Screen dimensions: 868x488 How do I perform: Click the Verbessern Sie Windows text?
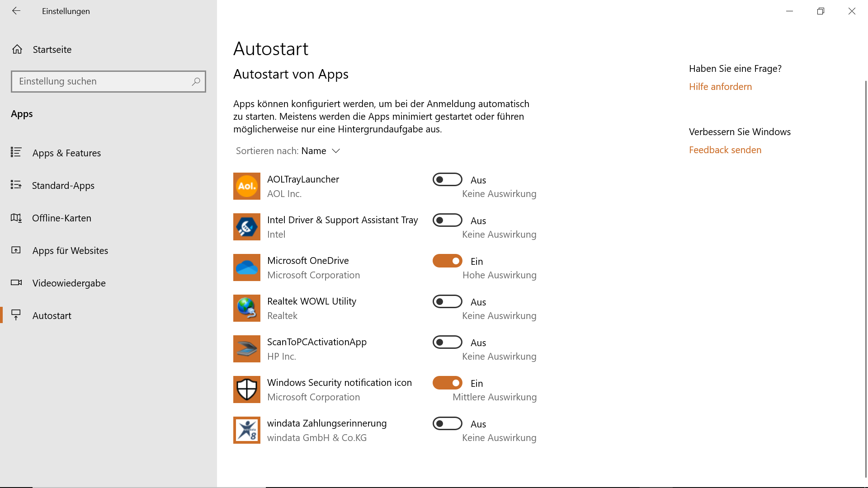[x=740, y=132]
